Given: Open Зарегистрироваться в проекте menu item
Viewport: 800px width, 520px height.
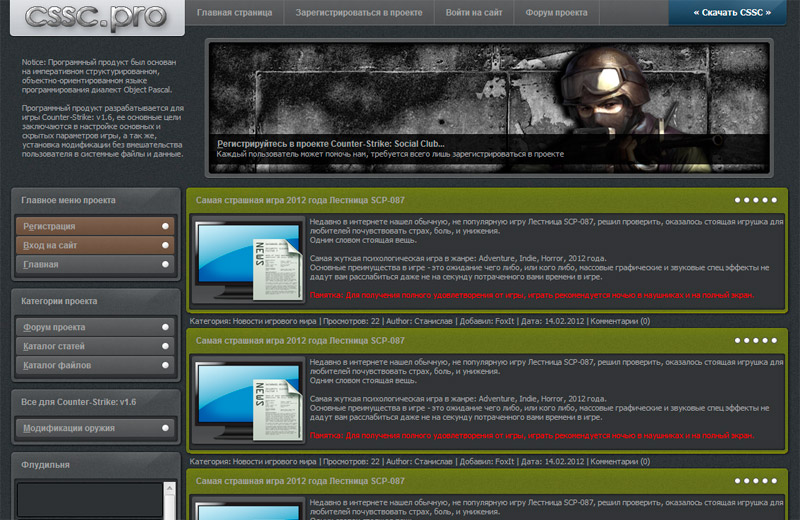Looking at the screenshot, I should [x=359, y=12].
